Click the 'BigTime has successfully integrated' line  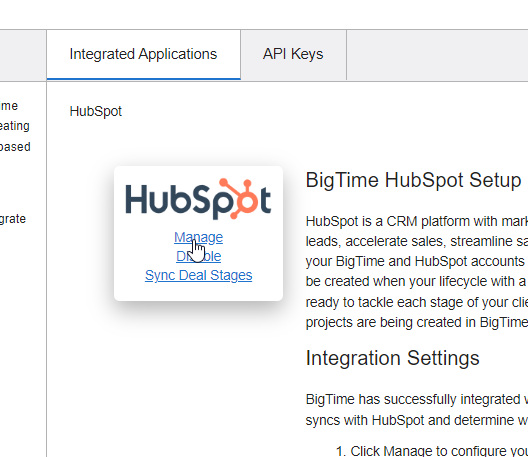point(417,400)
